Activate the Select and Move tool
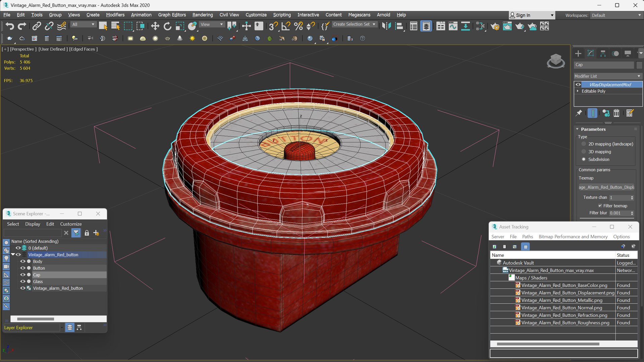This screenshot has width=644, height=362. (x=155, y=26)
